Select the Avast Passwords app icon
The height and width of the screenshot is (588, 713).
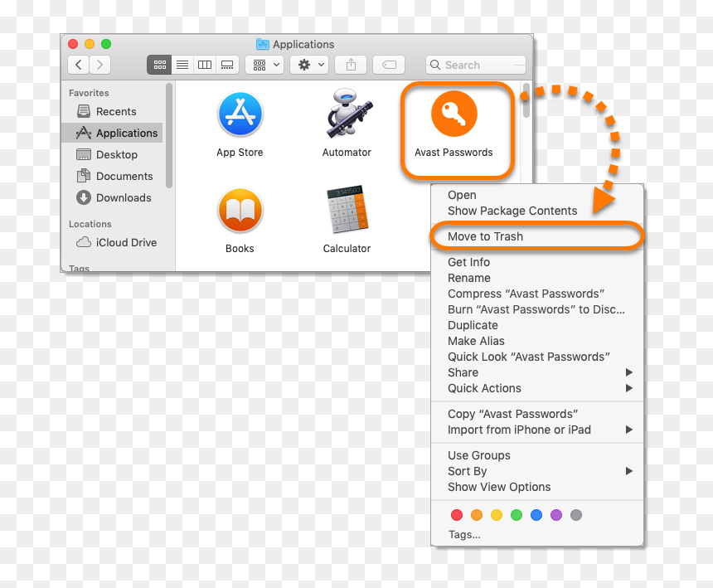tap(454, 114)
